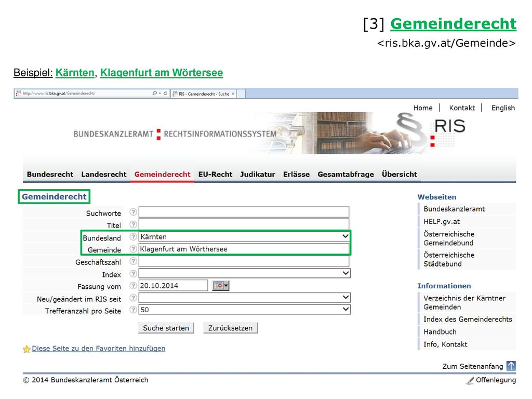
Task: Close the RIS - Gemeinderecht - Suche browser tab
Action: click(233, 94)
